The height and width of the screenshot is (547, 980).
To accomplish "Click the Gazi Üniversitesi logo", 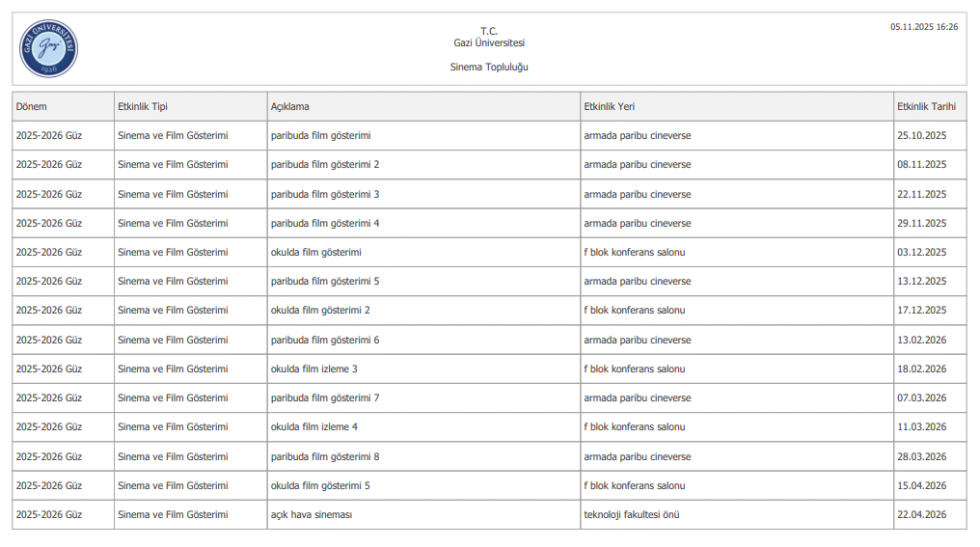I will pos(48,49).
